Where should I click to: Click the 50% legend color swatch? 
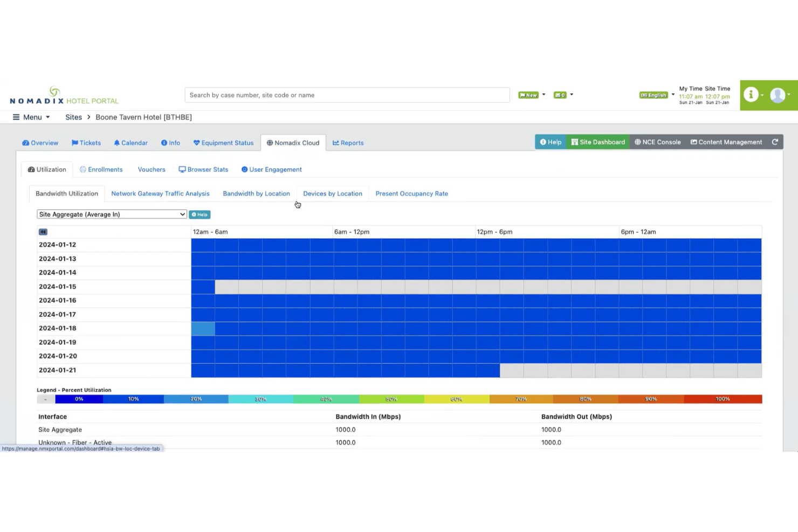(391, 399)
